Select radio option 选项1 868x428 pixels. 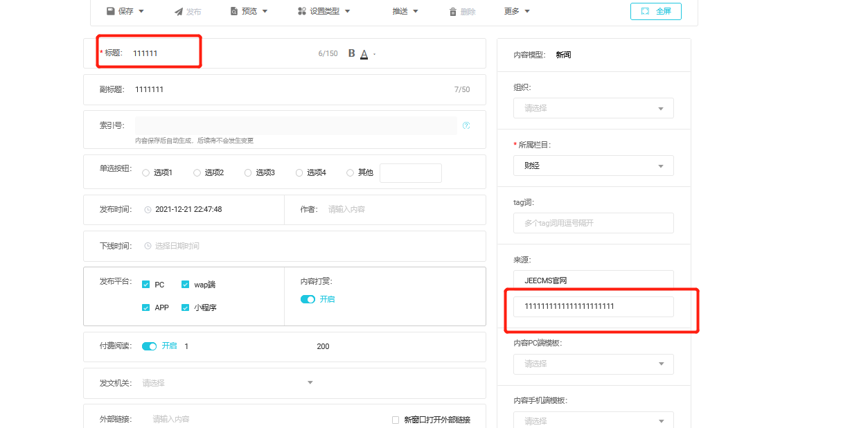click(145, 172)
